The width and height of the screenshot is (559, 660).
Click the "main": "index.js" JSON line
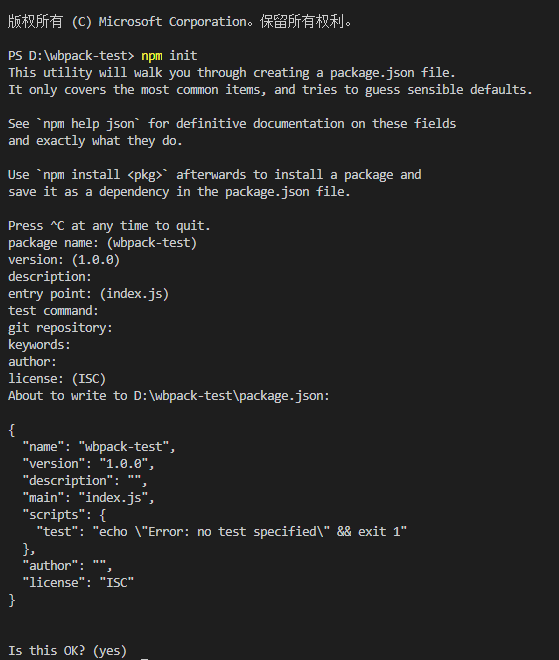[88, 498]
